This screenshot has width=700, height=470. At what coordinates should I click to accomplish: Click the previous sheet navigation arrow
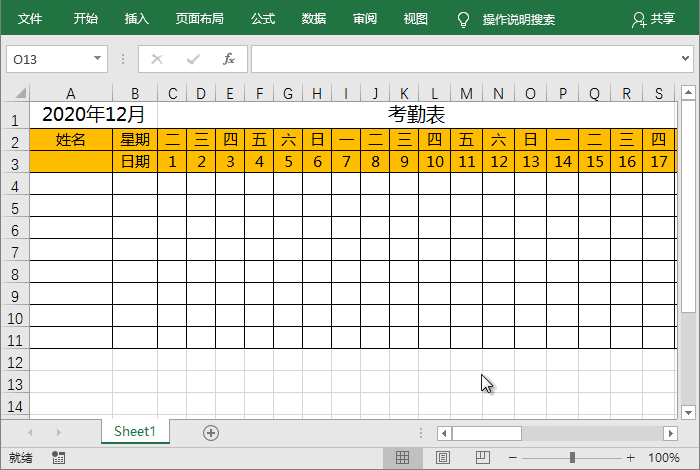[x=30, y=432]
